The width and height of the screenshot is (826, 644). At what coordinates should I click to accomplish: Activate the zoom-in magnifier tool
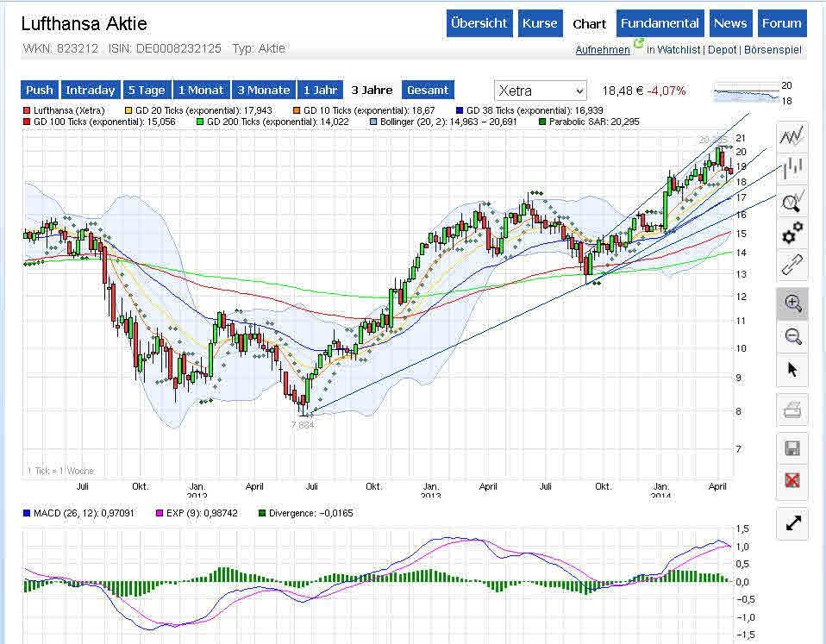click(x=792, y=304)
